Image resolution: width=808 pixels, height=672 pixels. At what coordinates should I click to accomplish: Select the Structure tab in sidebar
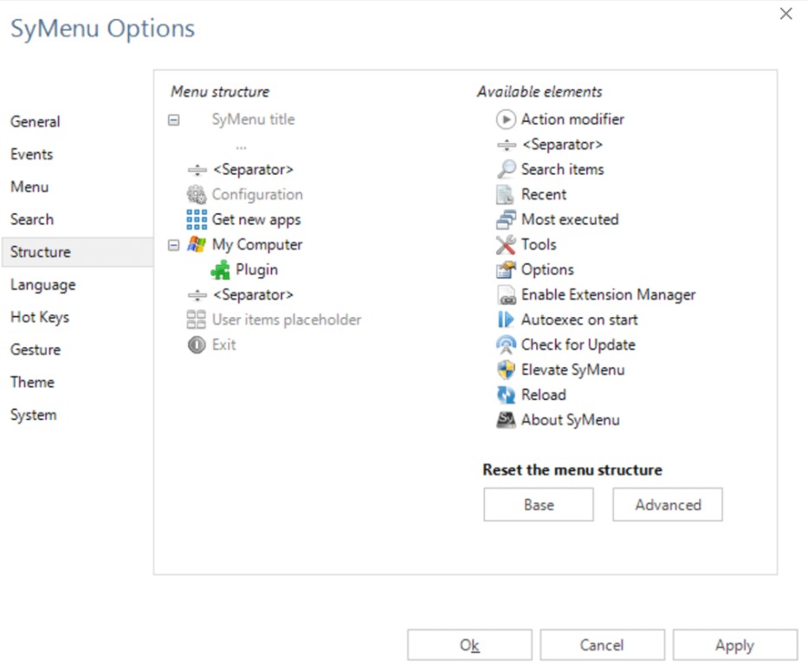77,252
